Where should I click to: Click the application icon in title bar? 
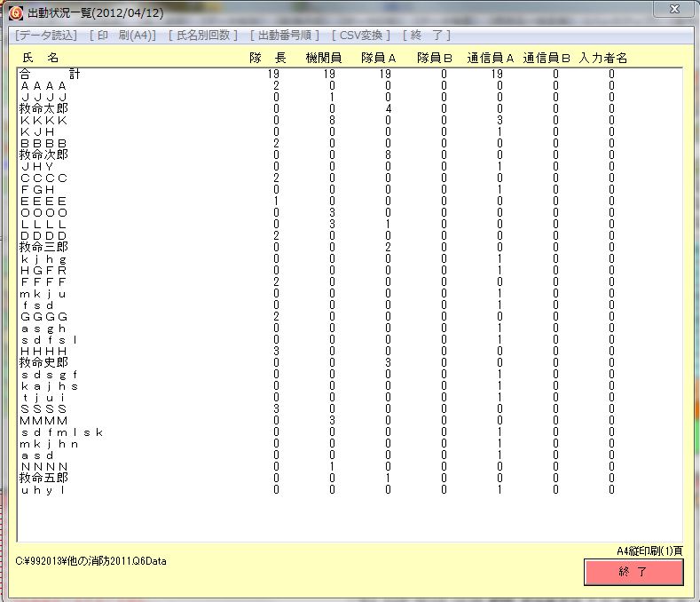click(x=15, y=12)
